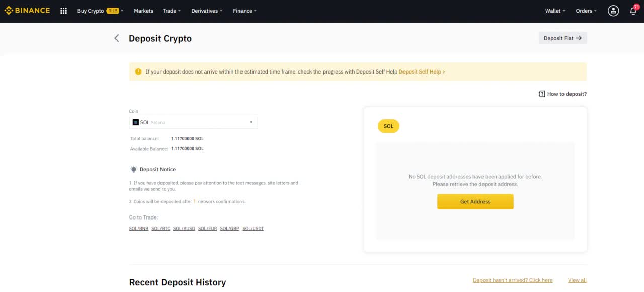
Task: Go to SOL/GBP trading pair
Action: (229, 228)
